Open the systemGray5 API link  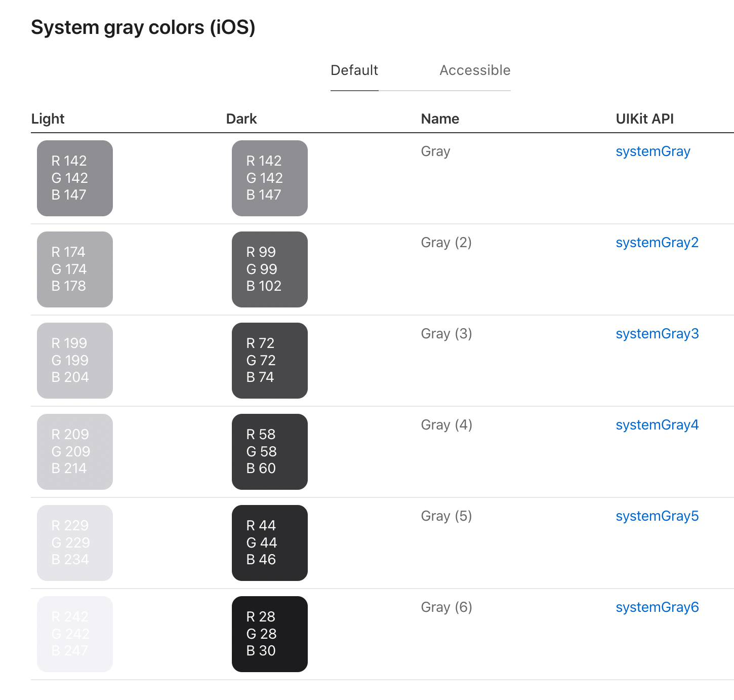[x=657, y=516]
